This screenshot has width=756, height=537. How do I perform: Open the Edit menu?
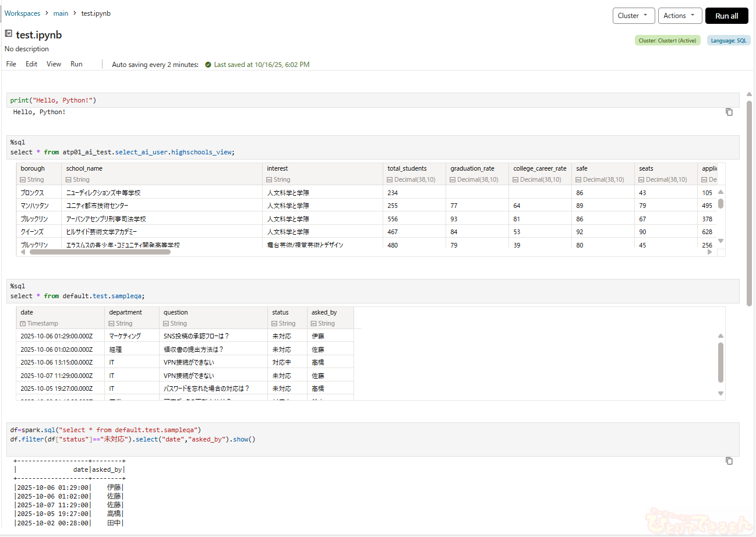(31, 64)
